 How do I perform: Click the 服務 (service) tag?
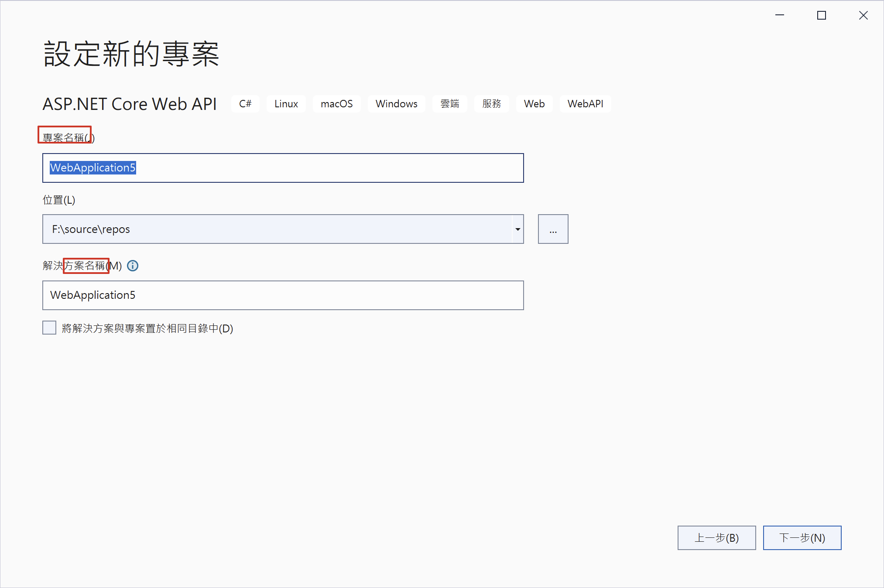491,104
